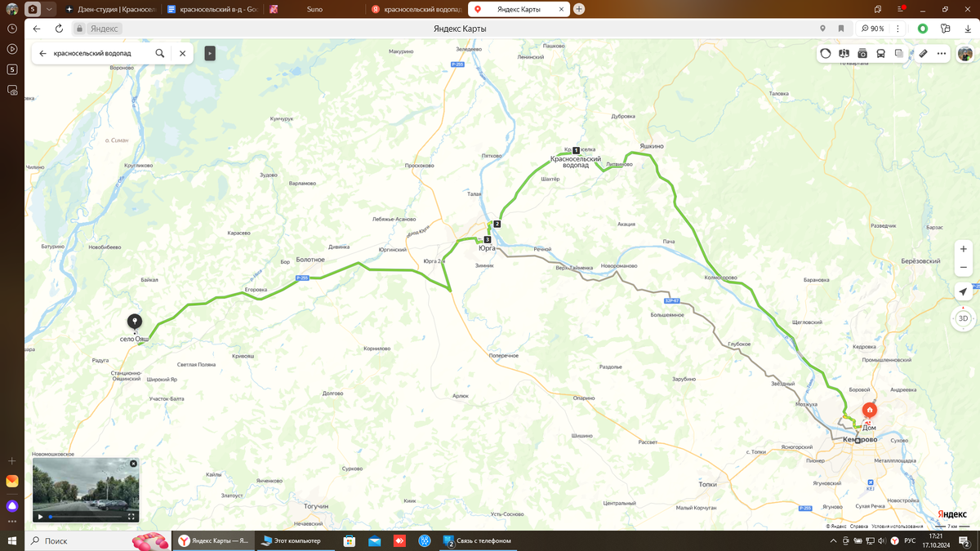This screenshot has height=551, width=980.
Task: Open the Справка link at the map bottom
Action: coord(859,527)
